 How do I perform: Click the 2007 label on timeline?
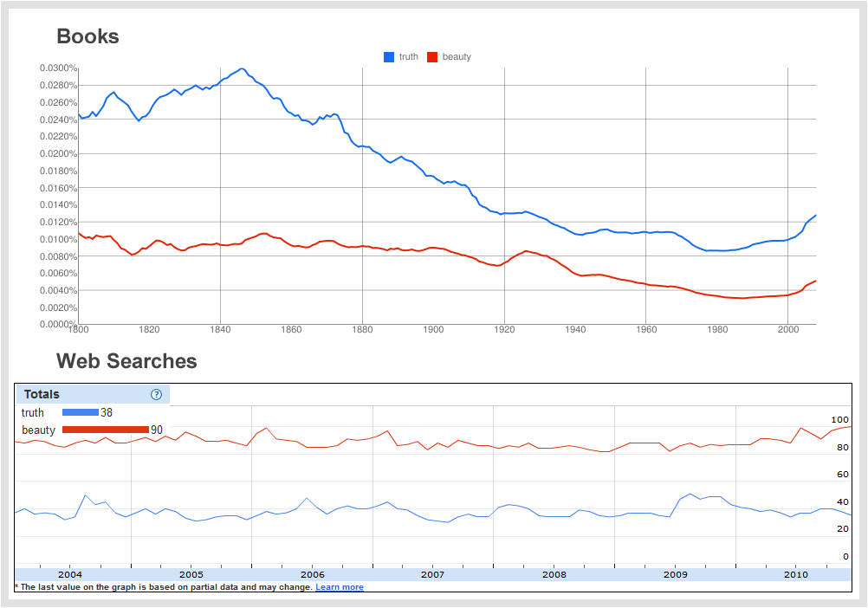click(x=432, y=574)
